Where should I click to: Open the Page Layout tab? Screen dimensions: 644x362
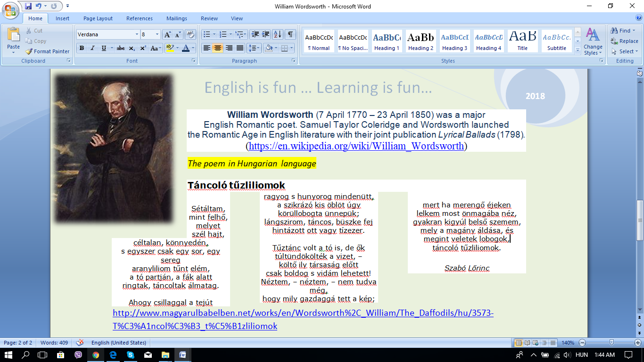click(x=98, y=18)
